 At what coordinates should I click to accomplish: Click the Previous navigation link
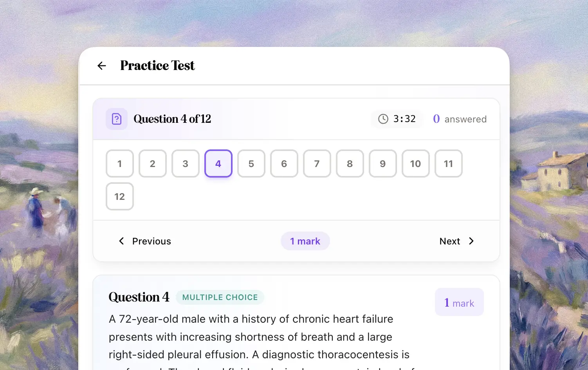click(151, 241)
